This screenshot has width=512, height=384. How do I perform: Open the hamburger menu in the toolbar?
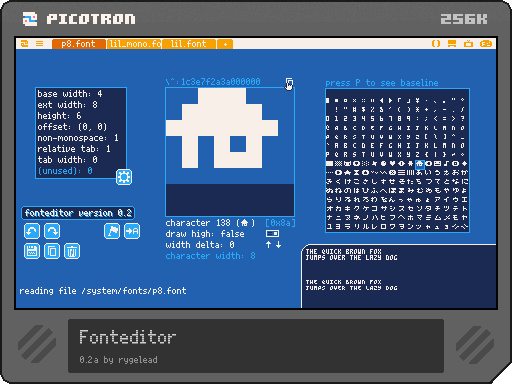[40, 44]
